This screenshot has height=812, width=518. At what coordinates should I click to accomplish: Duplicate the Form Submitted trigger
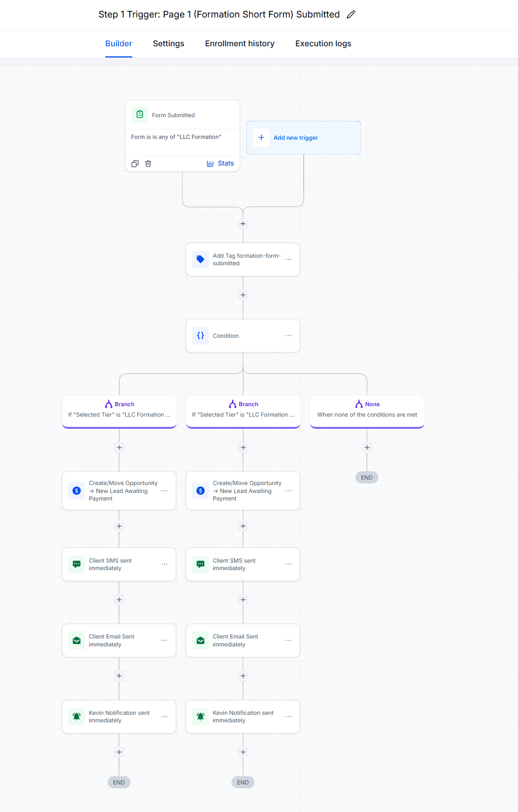pos(135,163)
